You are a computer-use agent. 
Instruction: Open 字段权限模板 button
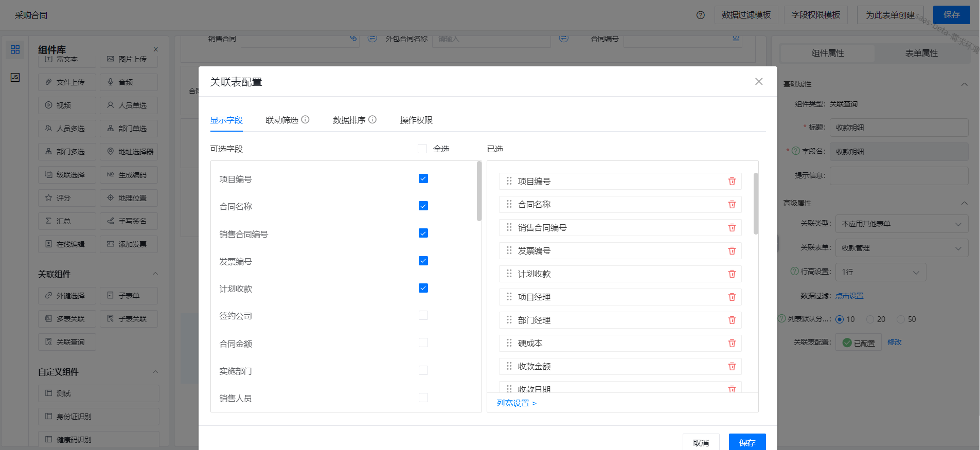[816, 15]
